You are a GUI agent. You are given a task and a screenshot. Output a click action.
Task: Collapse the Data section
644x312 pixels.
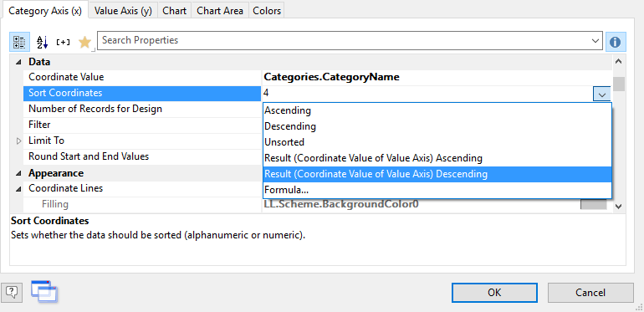pos(18,63)
